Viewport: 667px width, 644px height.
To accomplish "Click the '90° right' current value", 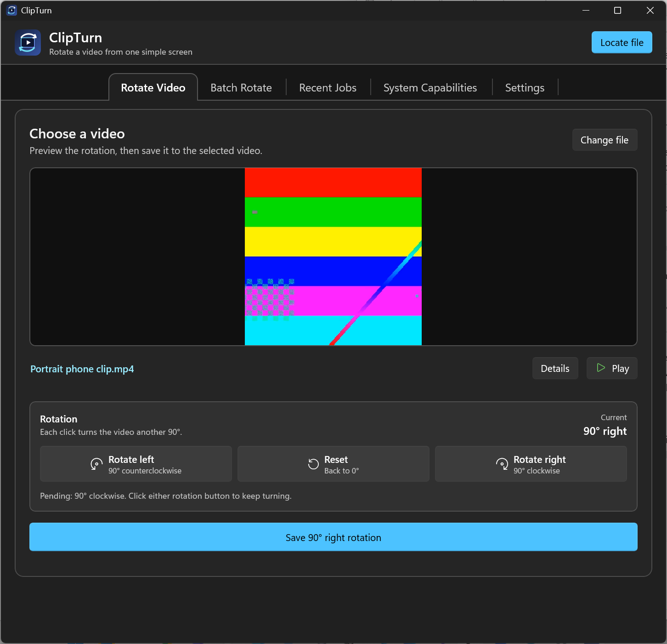I will coord(605,431).
